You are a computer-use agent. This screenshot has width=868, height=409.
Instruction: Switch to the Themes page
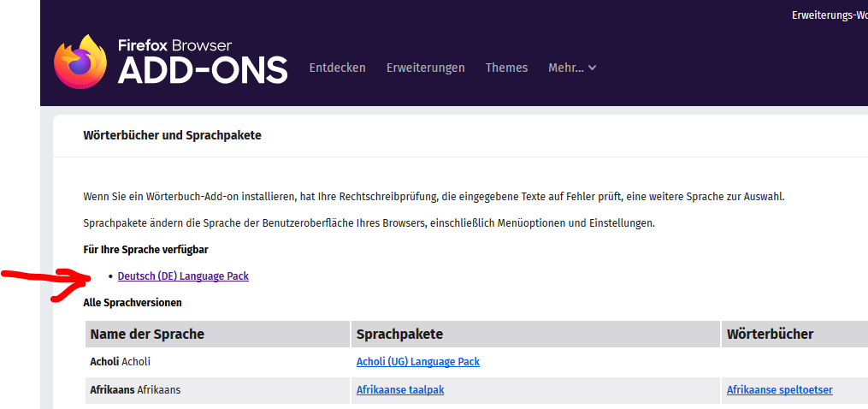(x=506, y=68)
